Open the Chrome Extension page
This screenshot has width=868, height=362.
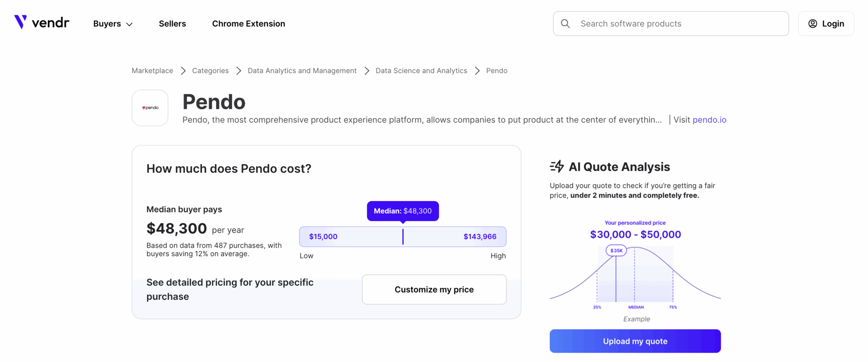click(x=248, y=24)
